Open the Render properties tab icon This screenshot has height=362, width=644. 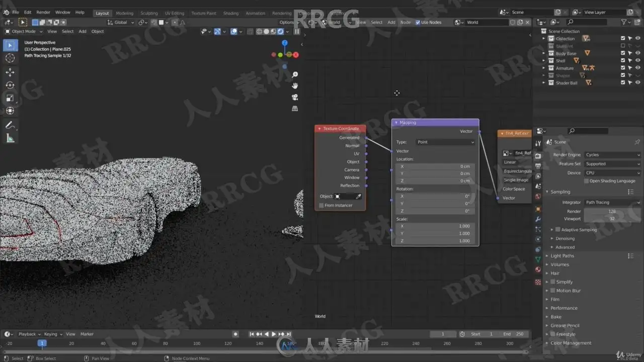pos(538,156)
